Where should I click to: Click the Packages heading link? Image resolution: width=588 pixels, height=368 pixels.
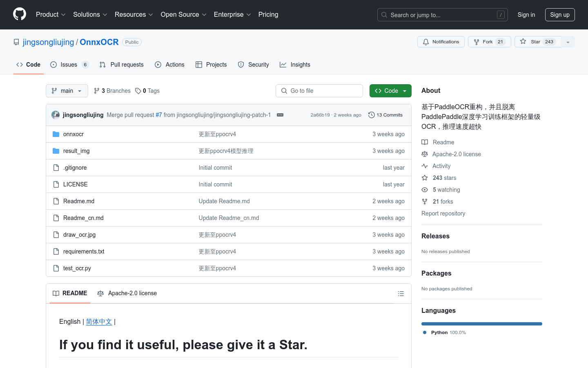(436, 274)
